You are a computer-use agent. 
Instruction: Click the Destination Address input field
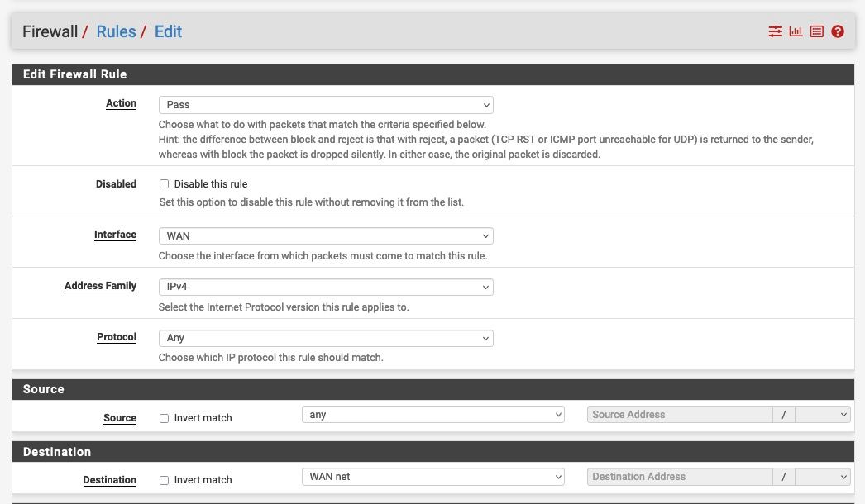click(679, 477)
